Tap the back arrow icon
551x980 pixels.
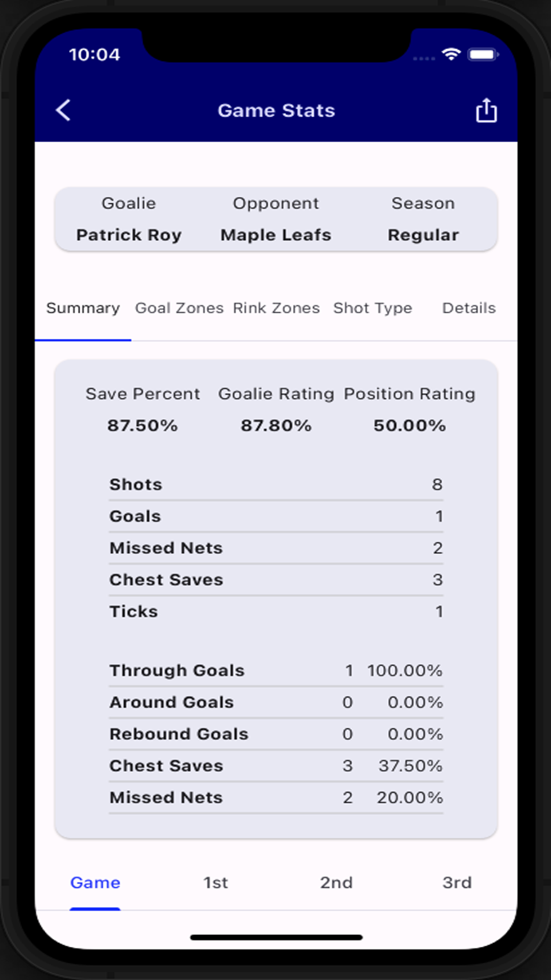[63, 110]
